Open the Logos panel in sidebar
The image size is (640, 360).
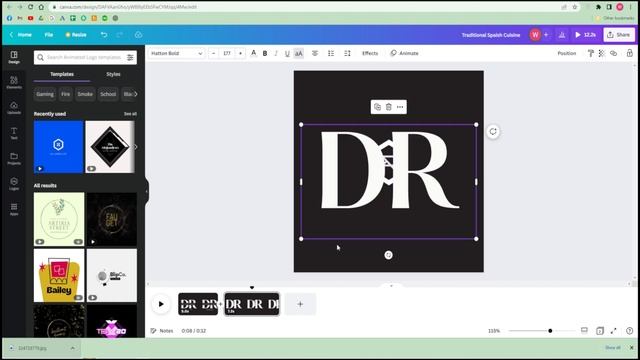click(14, 184)
